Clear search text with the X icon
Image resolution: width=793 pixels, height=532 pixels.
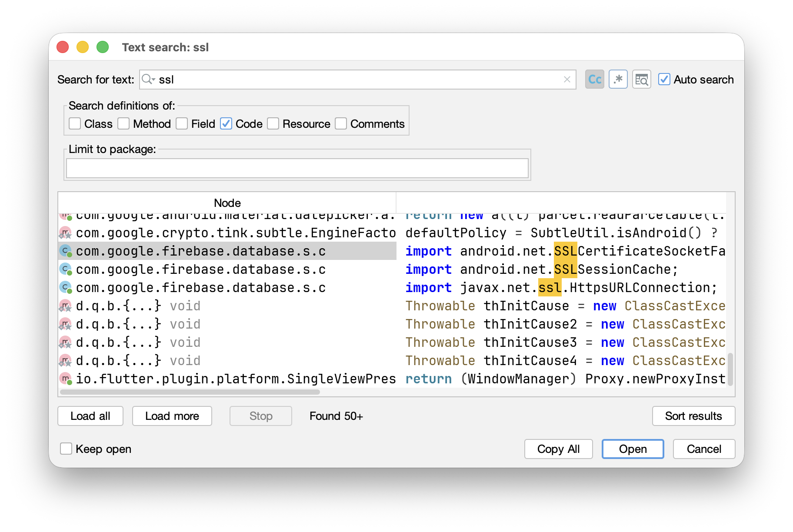point(567,80)
